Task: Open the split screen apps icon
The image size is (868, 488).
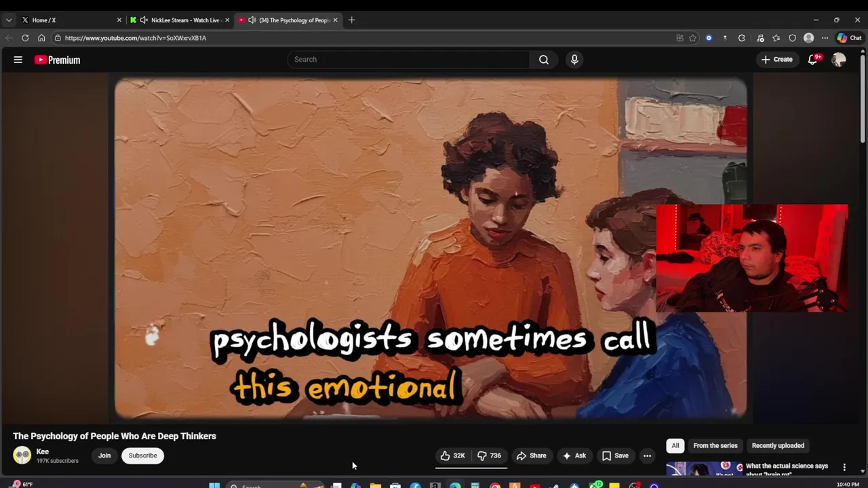Action: coord(679,38)
